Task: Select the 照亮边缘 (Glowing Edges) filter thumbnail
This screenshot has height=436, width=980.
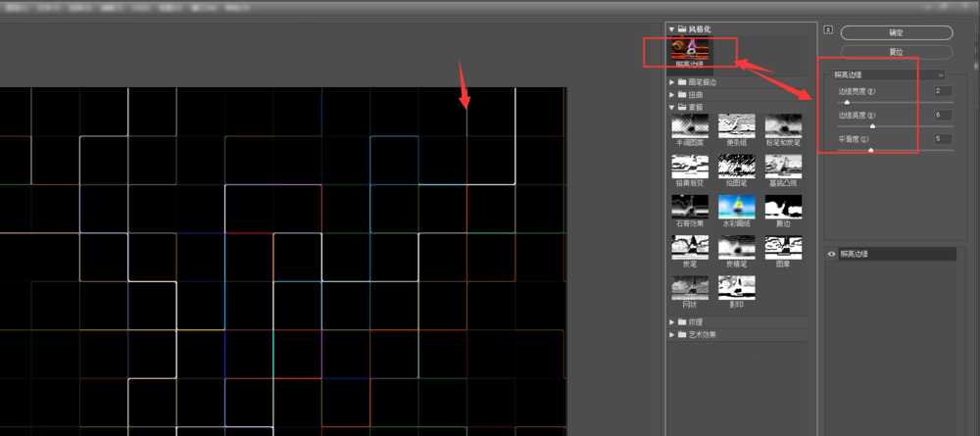Action: pyautogui.click(x=689, y=51)
